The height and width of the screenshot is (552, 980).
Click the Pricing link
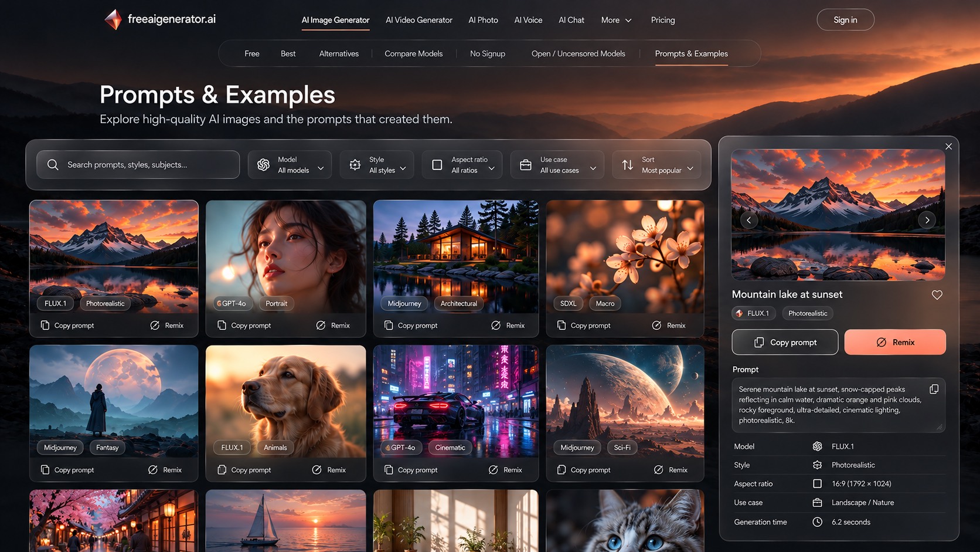(663, 20)
